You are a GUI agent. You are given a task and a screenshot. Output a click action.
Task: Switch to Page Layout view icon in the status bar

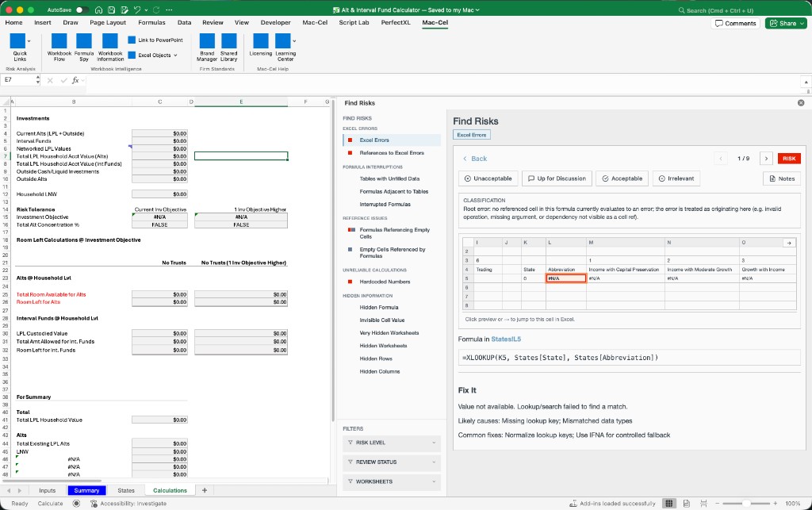[x=686, y=504]
